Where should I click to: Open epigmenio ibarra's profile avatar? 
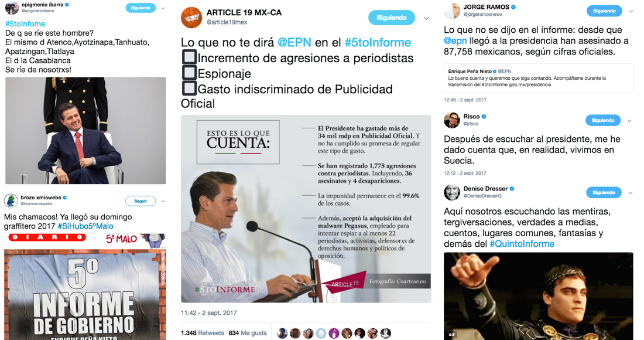[x=12, y=8]
